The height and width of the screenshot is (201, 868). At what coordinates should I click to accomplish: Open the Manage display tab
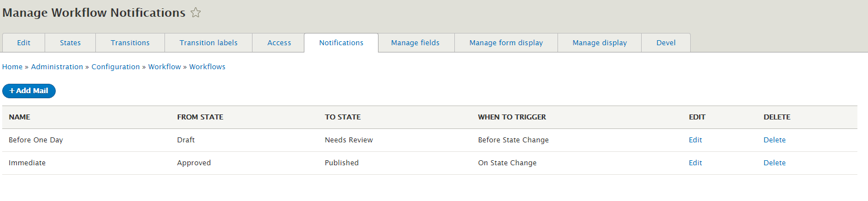click(600, 43)
